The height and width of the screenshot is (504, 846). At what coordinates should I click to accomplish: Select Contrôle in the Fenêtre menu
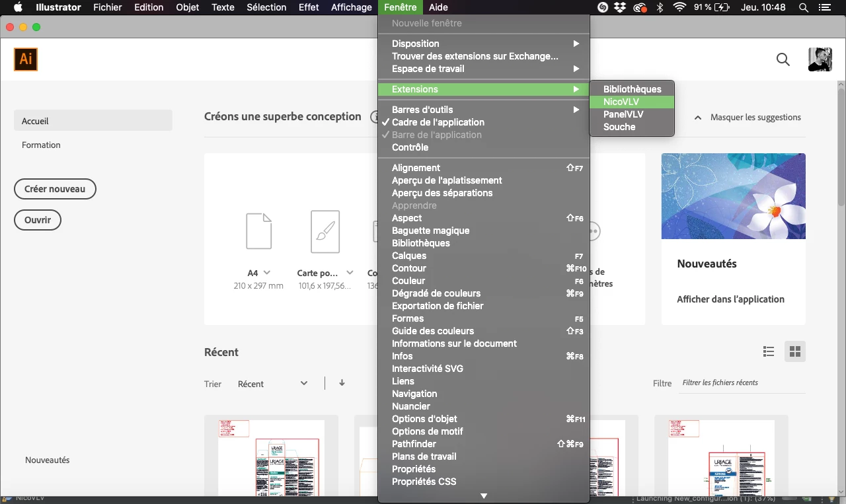pos(484,147)
